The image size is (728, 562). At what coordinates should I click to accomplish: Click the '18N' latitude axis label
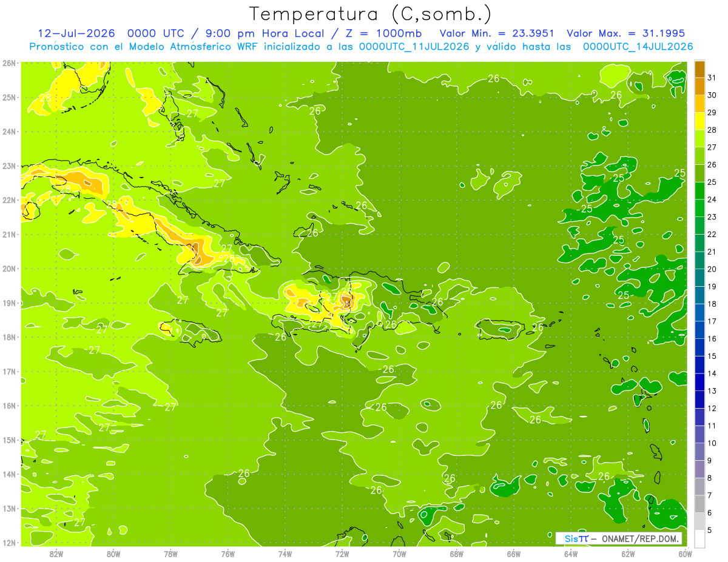pyautogui.click(x=8, y=337)
